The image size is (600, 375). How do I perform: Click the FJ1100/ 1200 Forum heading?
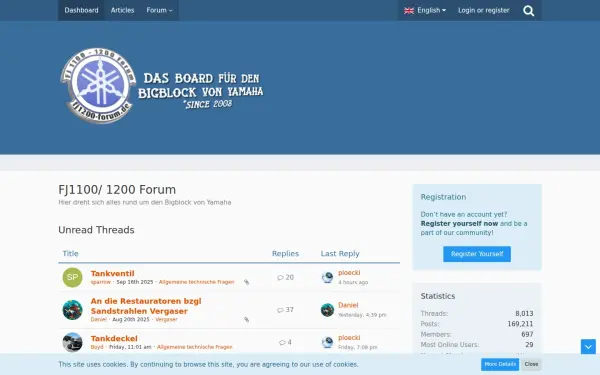117,190
